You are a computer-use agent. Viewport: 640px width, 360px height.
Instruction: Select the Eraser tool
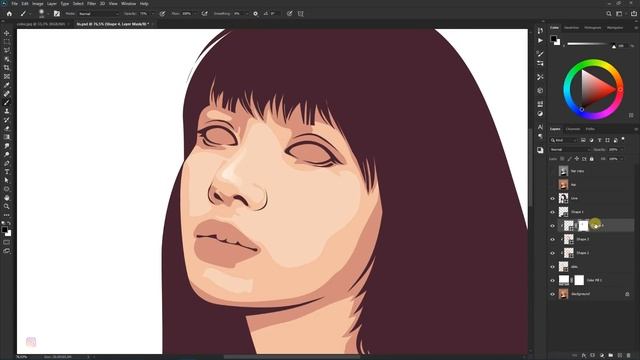tap(7, 128)
